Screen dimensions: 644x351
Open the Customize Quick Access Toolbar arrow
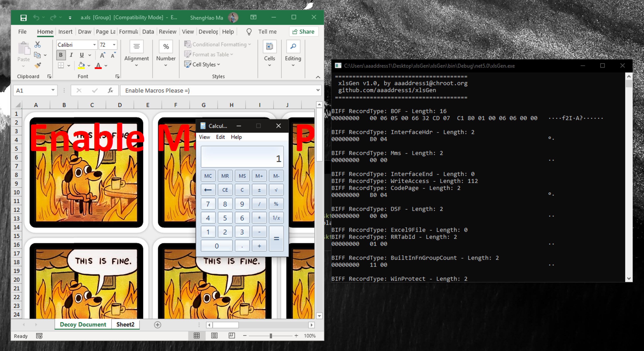click(x=70, y=18)
